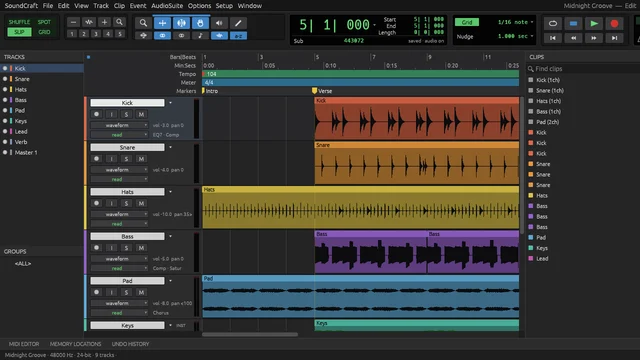Click the four-arrow move icon under Zoomer
640x360 pixels.
pyautogui.click(x=143, y=36)
